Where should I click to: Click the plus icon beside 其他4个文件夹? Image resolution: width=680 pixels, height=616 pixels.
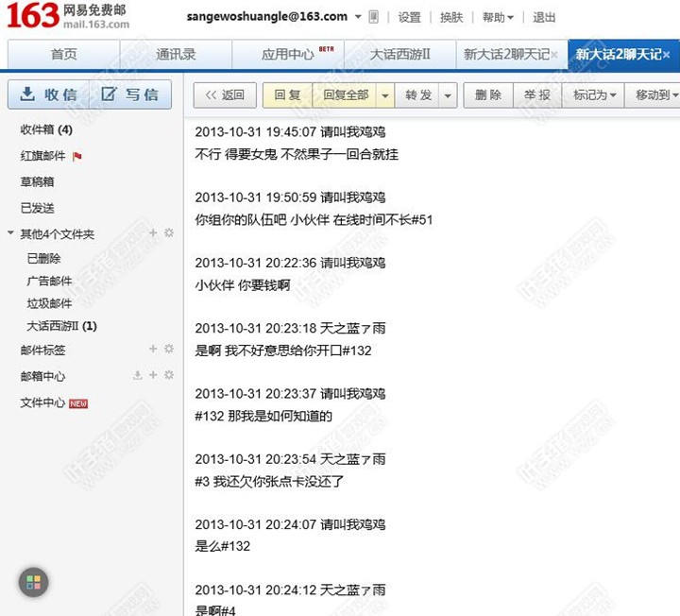[x=153, y=232]
